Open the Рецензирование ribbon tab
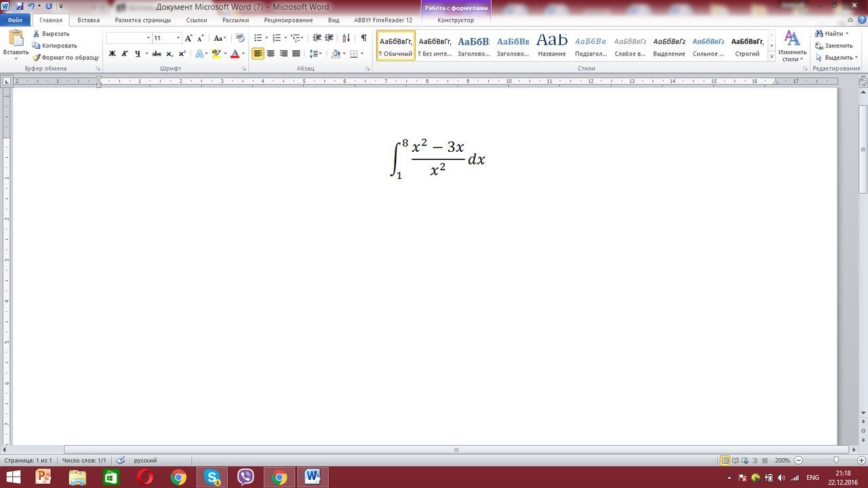Screen dimensions: 868x488 coord(288,20)
